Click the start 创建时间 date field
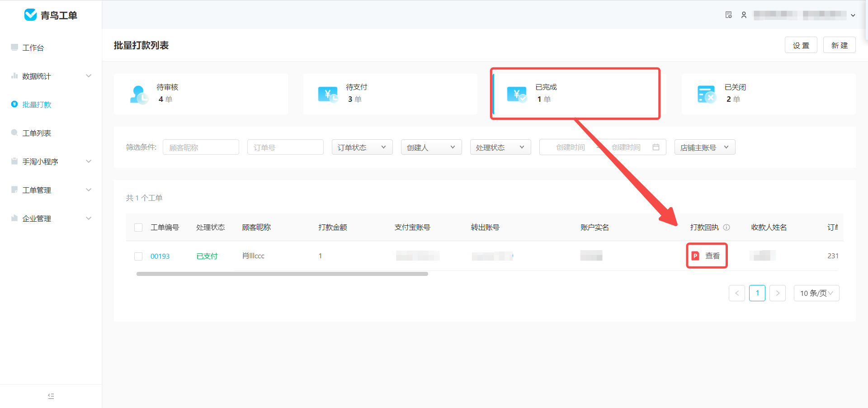868x408 pixels. (571, 147)
